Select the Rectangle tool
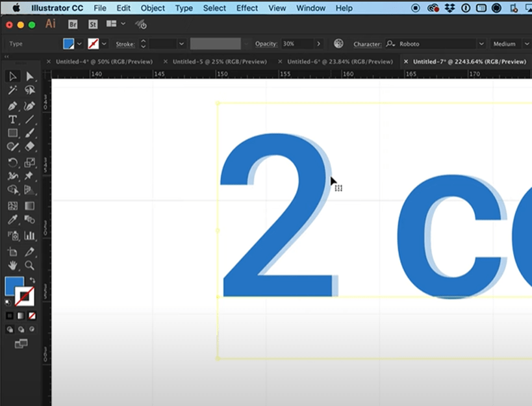The width and height of the screenshot is (532, 406). click(12, 133)
